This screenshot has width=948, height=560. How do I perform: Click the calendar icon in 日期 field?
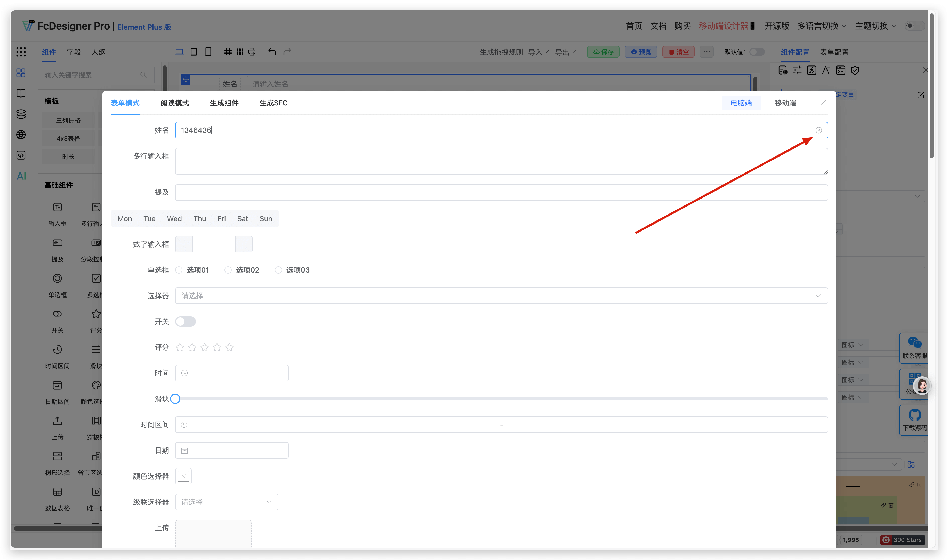(x=184, y=450)
